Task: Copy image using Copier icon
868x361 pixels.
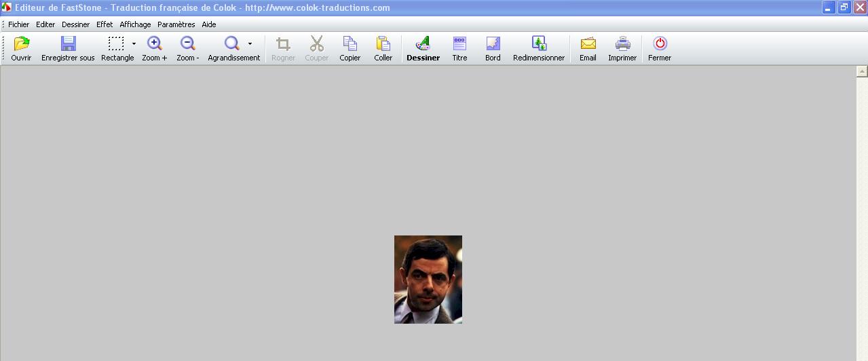Action: (x=350, y=45)
